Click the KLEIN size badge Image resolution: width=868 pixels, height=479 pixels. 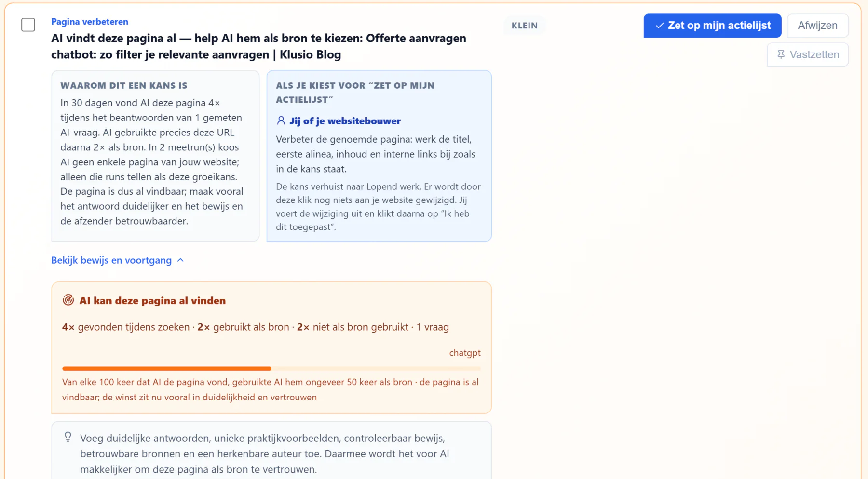[524, 26]
